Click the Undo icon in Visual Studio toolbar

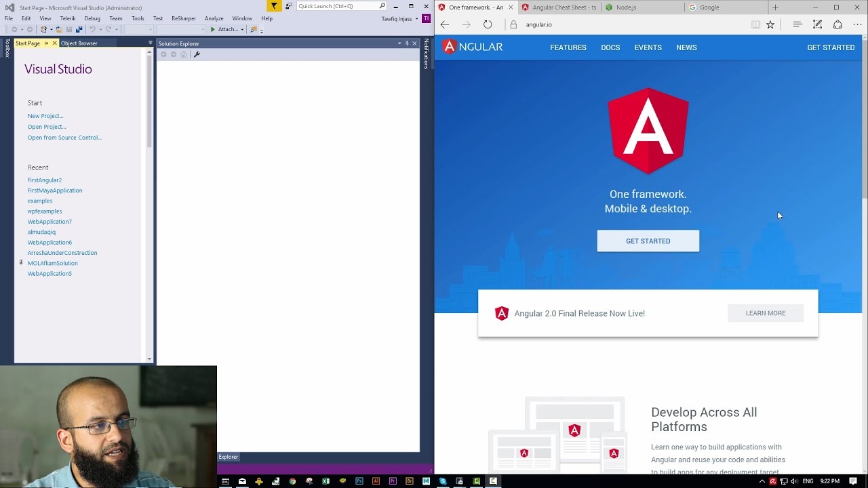(92, 30)
